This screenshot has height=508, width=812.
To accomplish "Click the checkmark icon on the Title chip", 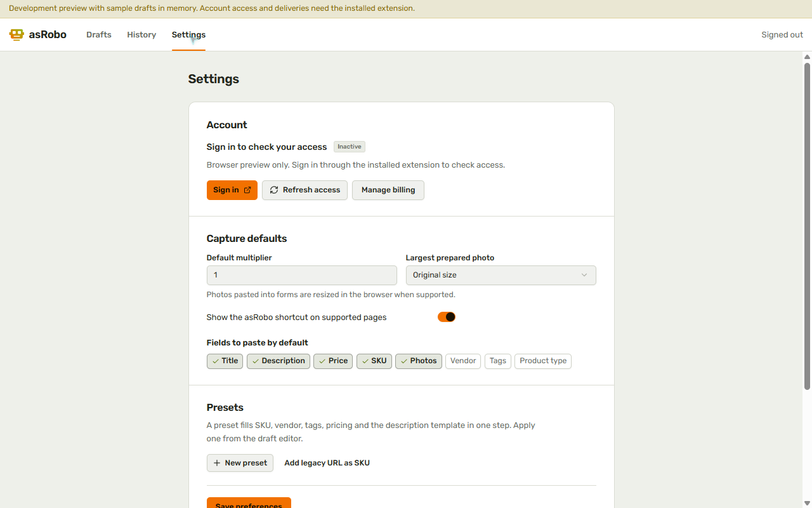I will tap(216, 361).
